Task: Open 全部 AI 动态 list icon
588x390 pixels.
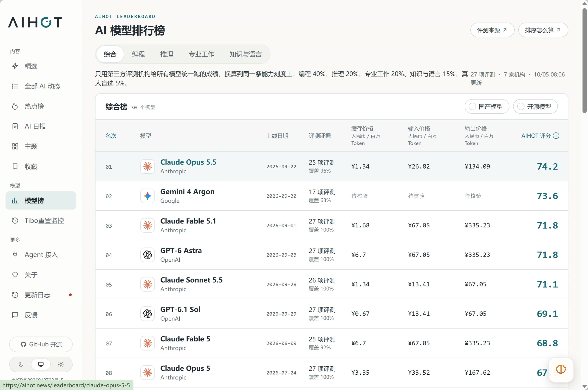Action: [x=15, y=86]
